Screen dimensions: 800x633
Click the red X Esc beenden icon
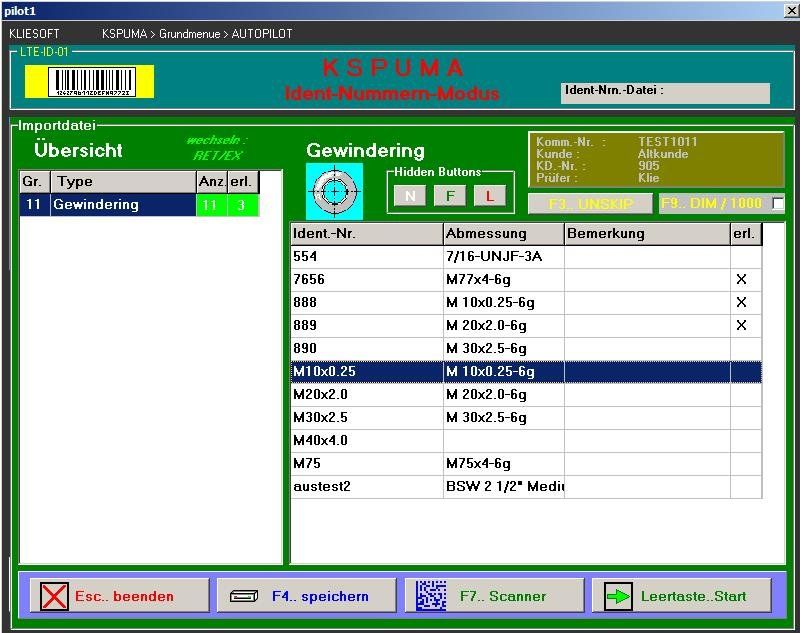tap(55, 597)
